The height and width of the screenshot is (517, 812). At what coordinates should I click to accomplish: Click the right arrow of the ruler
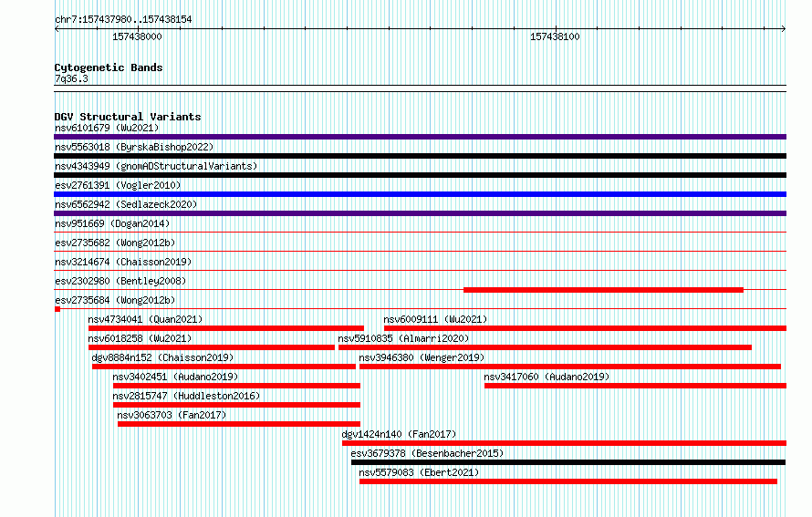click(784, 29)
